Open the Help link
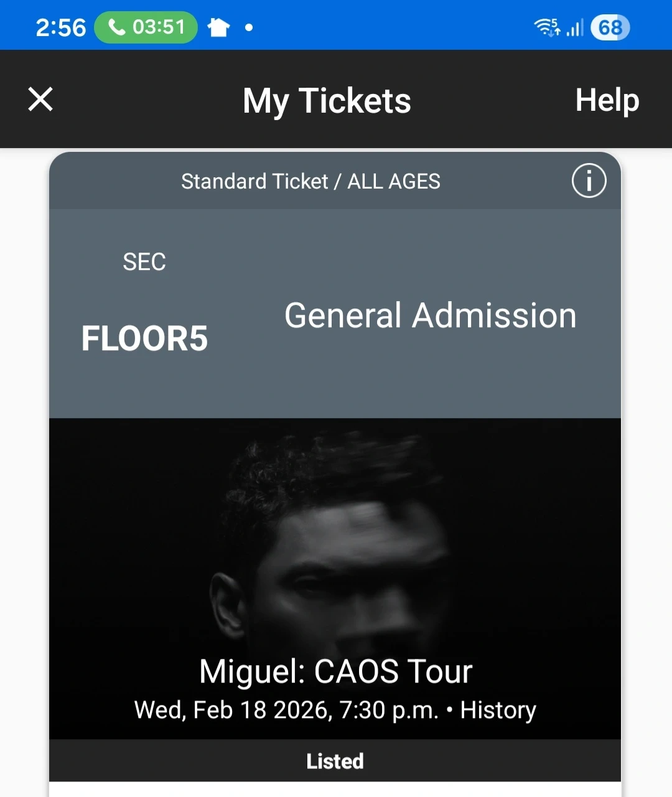672x797 pixels. pos(607,100)
